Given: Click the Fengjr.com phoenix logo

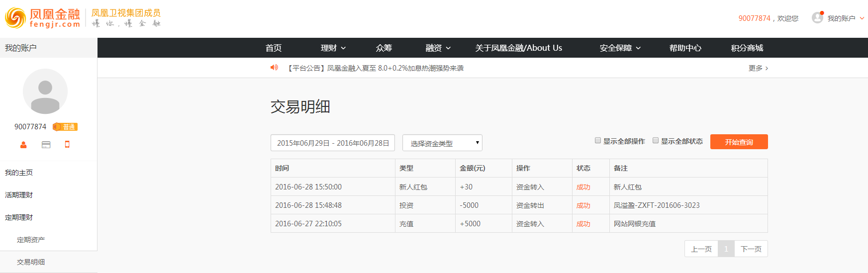Looking at the screenshot, I should pyautogui.click(x=42, y=18).
